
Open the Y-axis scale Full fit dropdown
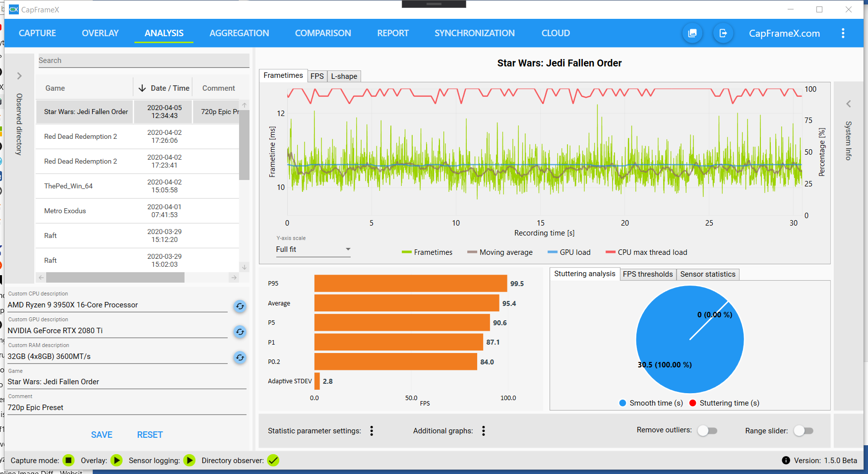point(313,249)
